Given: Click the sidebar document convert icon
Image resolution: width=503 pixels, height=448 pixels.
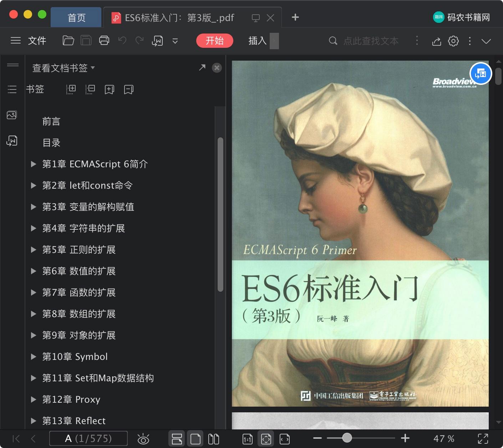Looking at the screenshot, I should coord(12,141).
